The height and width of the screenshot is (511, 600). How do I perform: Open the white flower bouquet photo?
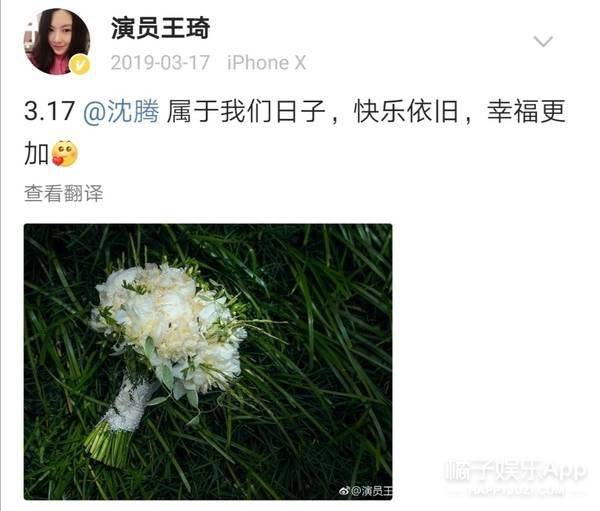(208, 362)
